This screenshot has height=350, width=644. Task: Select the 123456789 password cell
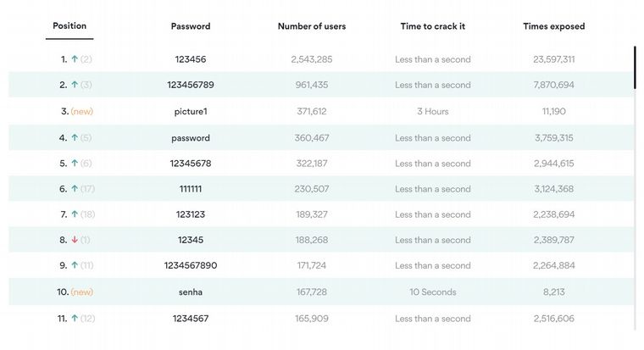tap(191, 86)
